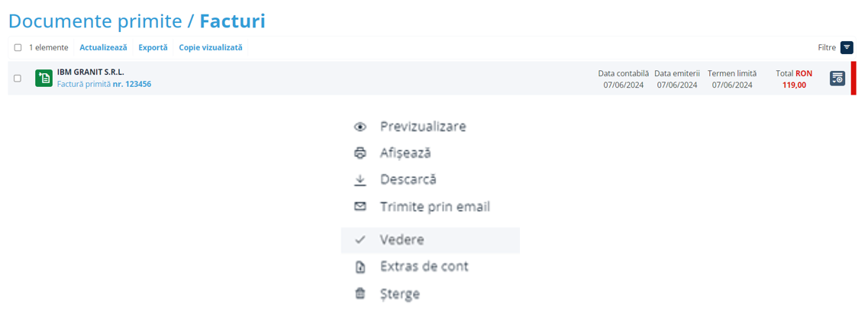Screen dimensions: 868x318
Task: Click the download arrow icon beside Descarcă
Action: click(360, 180)
